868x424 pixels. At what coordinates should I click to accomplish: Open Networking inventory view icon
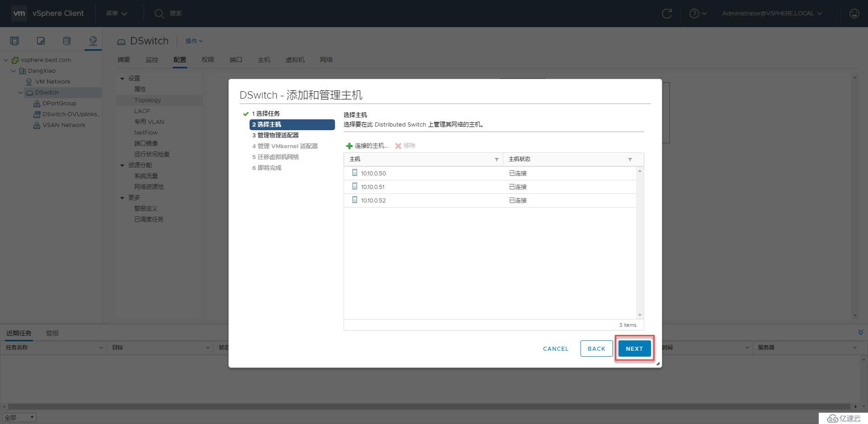tap(93, 41)
